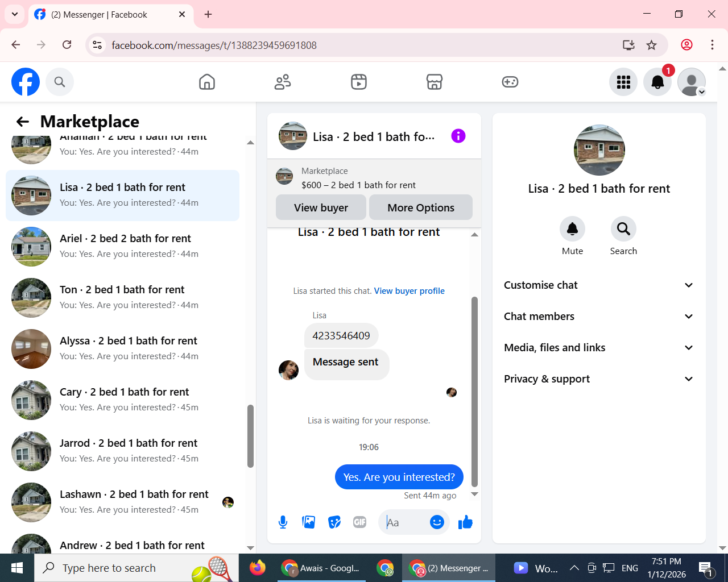
Task: Open the notifications bell icon
Action: point(657,82)
